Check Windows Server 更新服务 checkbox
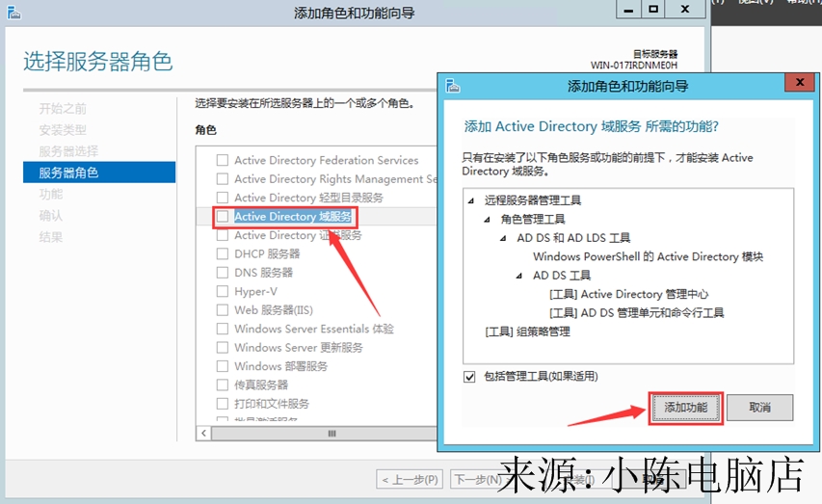 pyautogui.click(x=223, y=347)
